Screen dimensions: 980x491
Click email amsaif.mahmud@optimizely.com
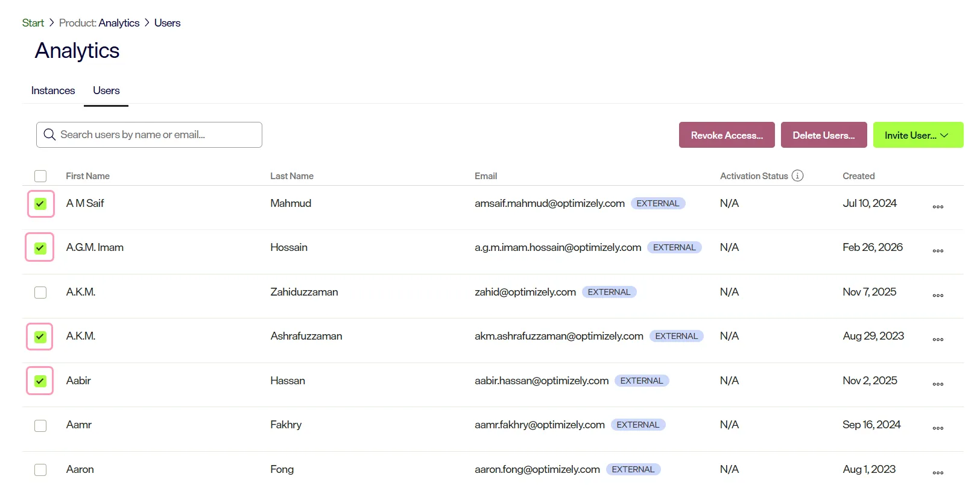point(549,203)
